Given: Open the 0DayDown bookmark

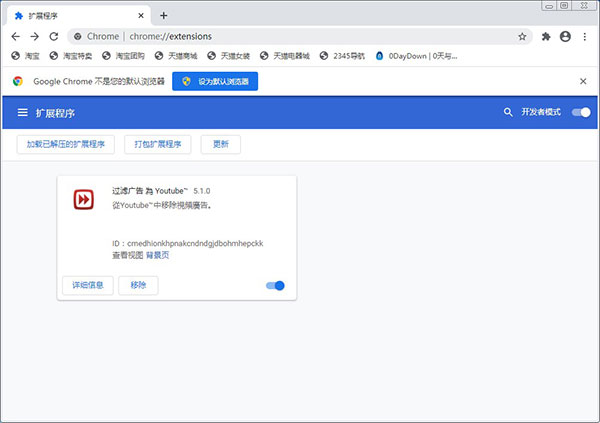Looking at the screenshot, I should 416,56.
